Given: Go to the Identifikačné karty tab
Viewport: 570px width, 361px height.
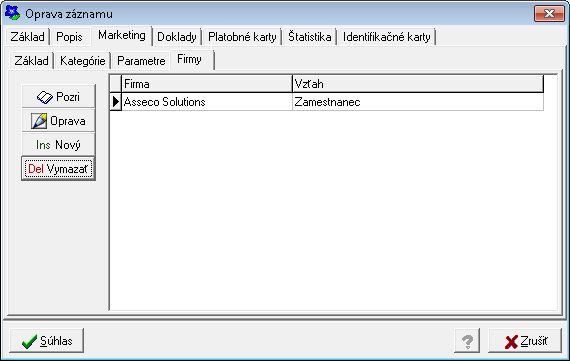Looking at the screenshot, I should click(386, 37).
